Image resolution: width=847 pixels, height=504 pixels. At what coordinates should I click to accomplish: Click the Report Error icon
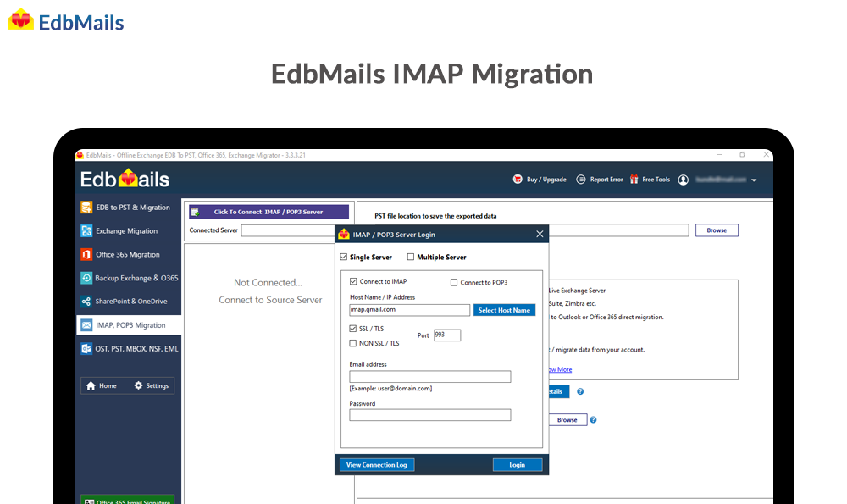pyautogui.click(x=581, y=180)
